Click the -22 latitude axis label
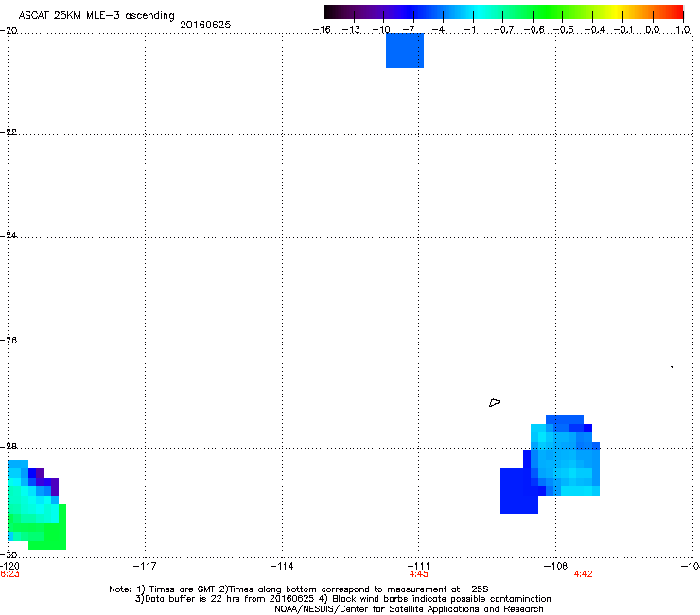Image resolution: width=700 pixels, height=615 pixels. [9, 132]
